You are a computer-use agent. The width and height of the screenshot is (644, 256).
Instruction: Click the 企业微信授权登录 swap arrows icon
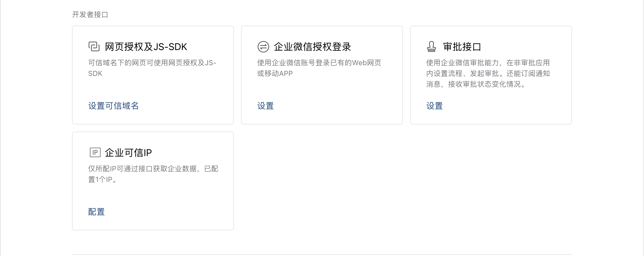click(263, 47)
